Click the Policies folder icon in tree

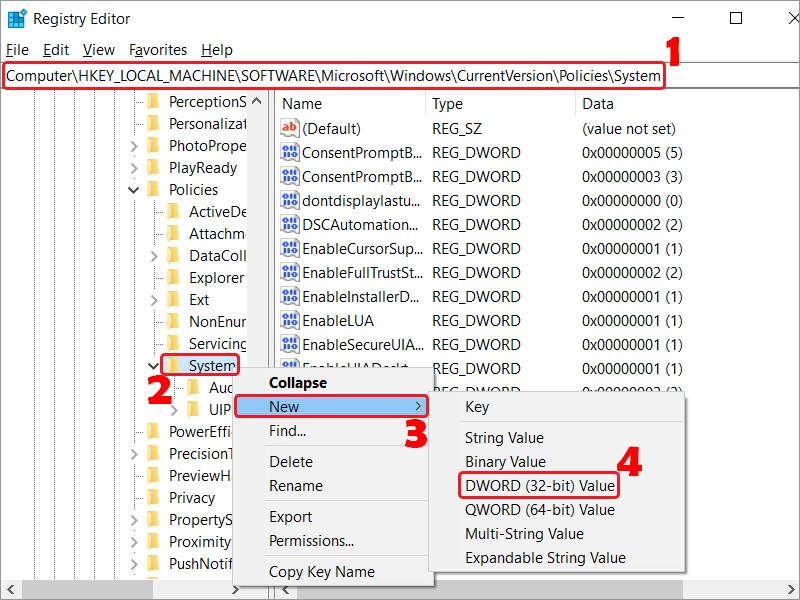pyautogui.click(x=153, y=189)
